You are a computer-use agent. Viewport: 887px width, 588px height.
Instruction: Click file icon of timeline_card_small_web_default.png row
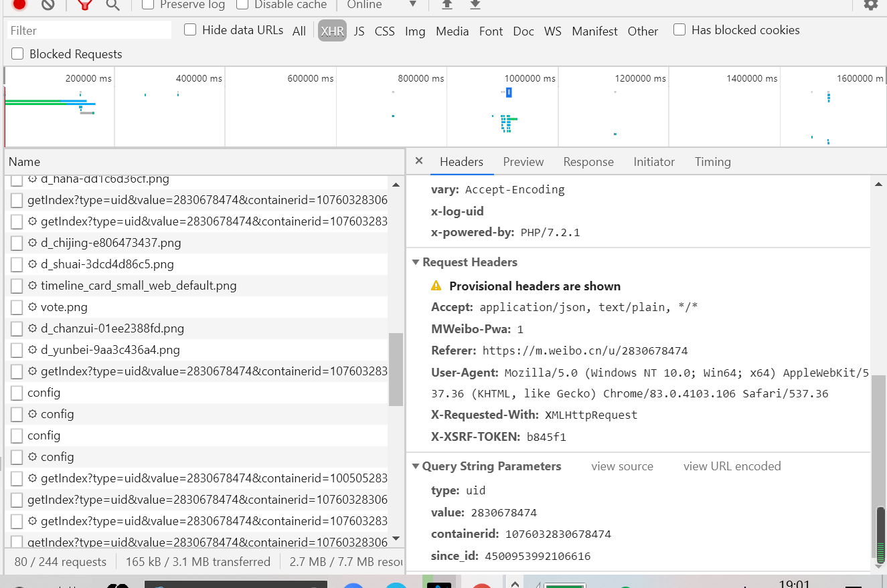tap(17, 286)
